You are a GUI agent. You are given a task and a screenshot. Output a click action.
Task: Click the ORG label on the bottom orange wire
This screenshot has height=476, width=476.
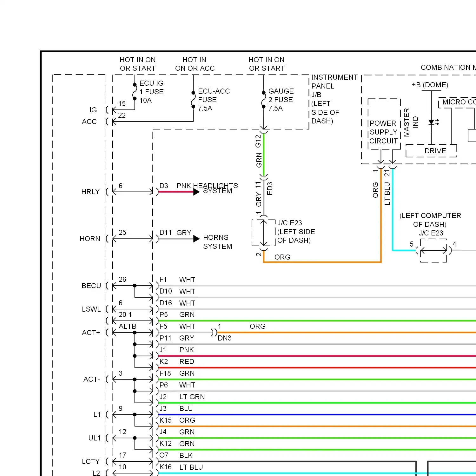pos(282,257)
